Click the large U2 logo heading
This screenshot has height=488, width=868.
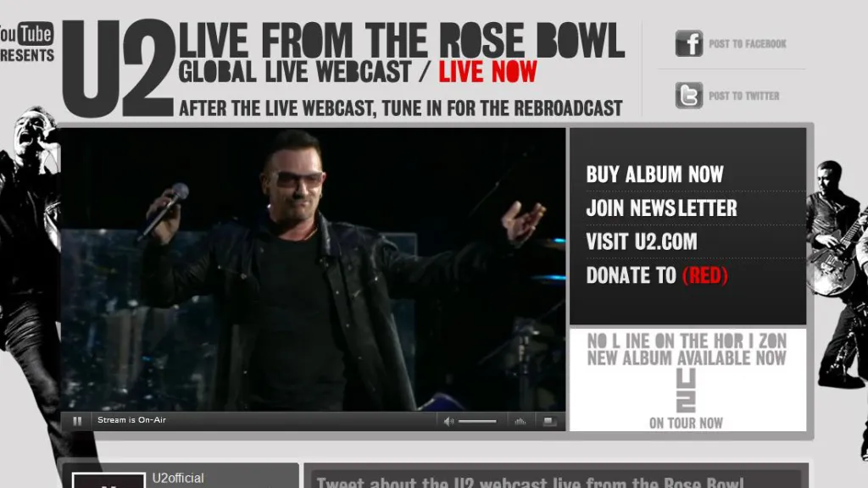click(x=119, y=68)
